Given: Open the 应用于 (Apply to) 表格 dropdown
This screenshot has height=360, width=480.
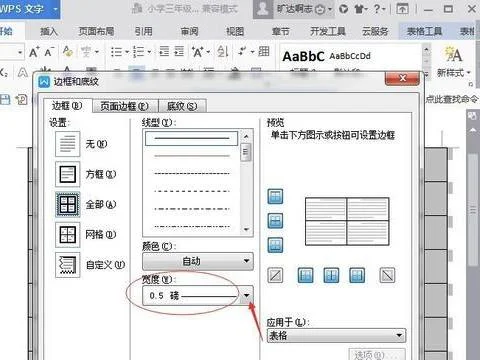Looking at the screenshot, I should (336, 335).
